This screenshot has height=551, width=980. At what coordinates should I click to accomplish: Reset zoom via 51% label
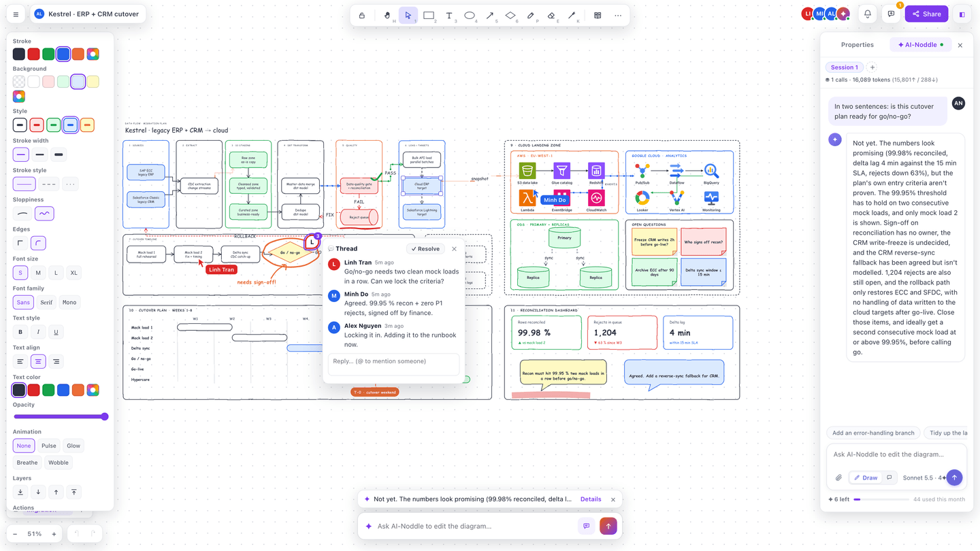[35, 534]
